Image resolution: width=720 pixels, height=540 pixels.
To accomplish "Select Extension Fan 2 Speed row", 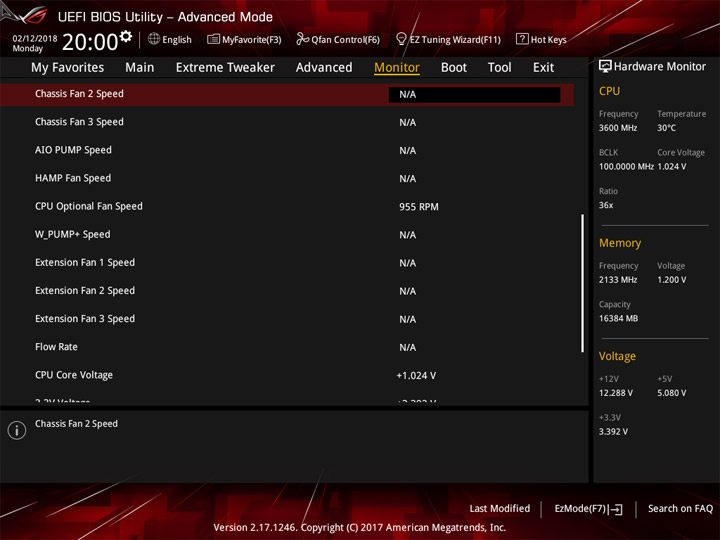I will (287, 291).
